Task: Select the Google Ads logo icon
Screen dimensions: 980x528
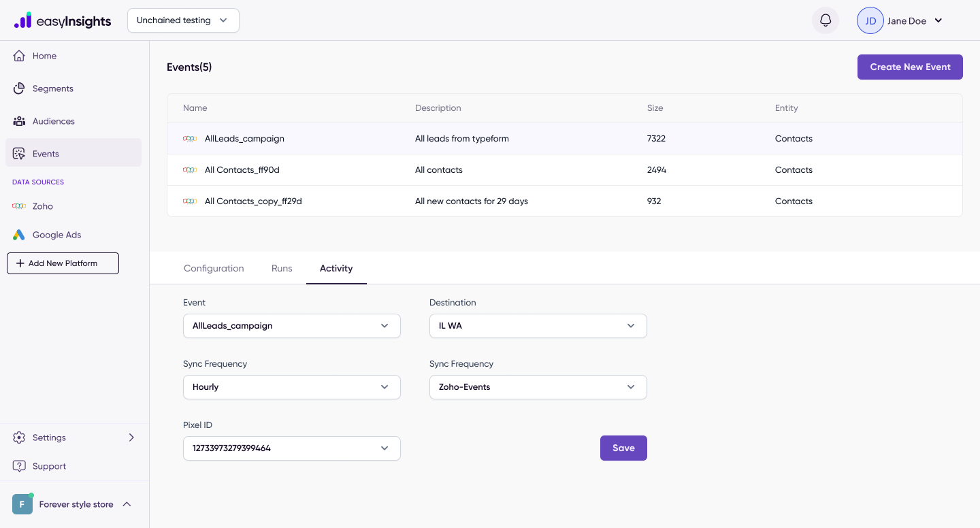Action: point(19,235)
